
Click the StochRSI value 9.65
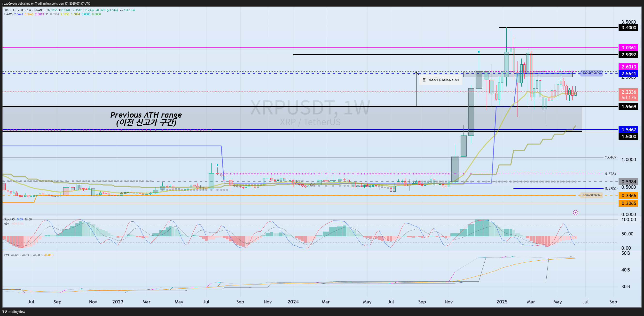pyautogui.click(x=20, y=219)
